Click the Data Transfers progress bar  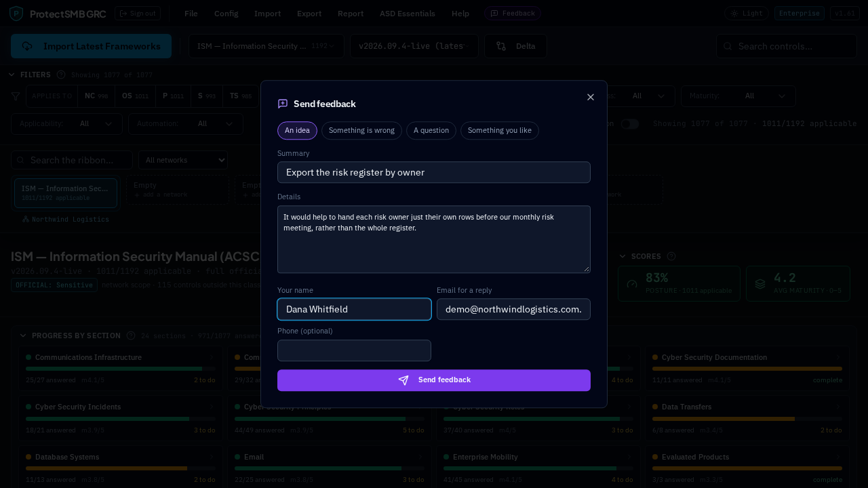click(x=747, y=419)
